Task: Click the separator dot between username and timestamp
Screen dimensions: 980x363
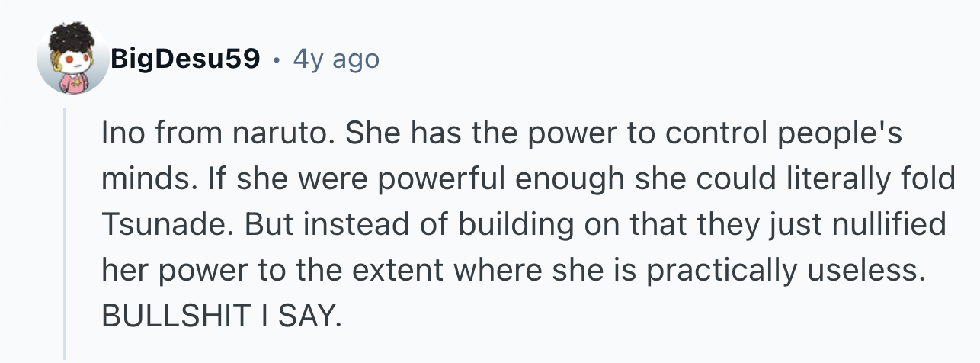Action: tap(277, 59)
